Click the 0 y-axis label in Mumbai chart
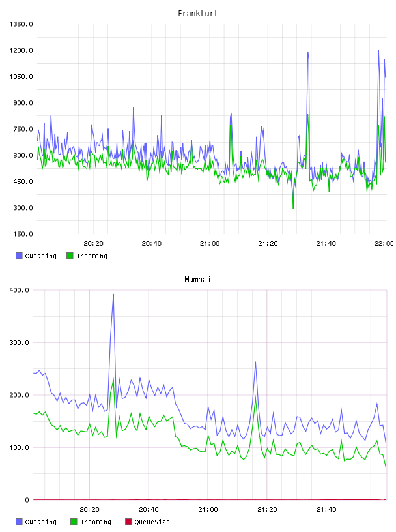 (x=27, y=500)
